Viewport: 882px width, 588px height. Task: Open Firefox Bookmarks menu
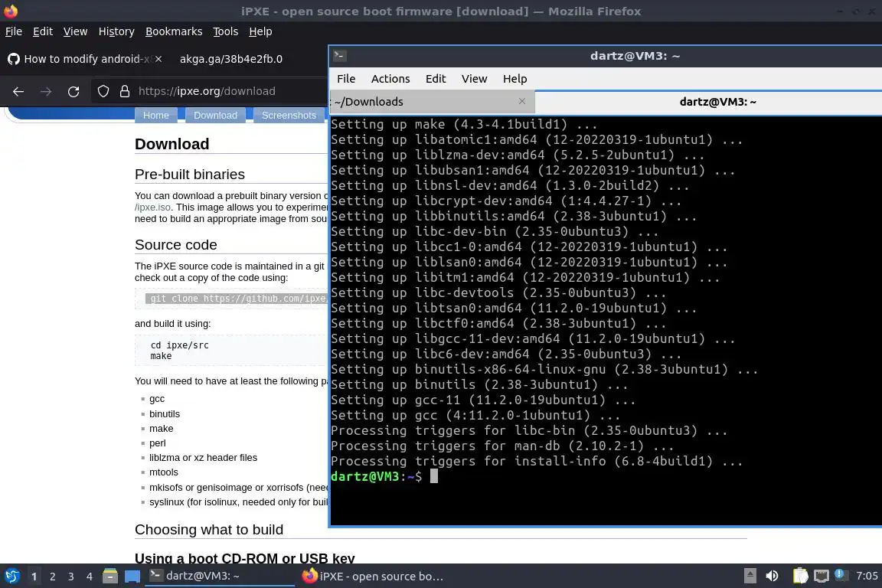tap(174, 31)
